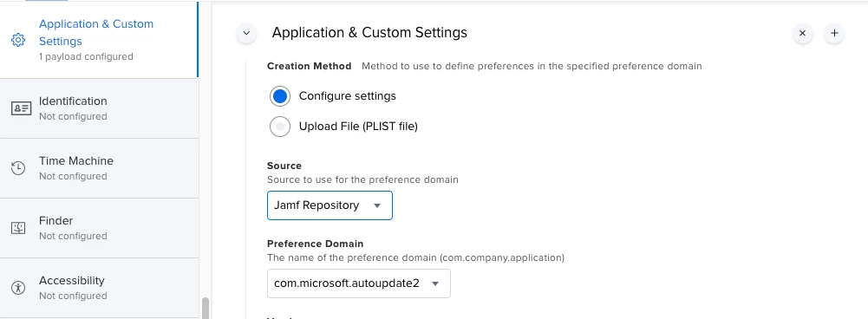Add a payload with the plus icon
This screenshot has width=868, height=319.
click(834, 33)
